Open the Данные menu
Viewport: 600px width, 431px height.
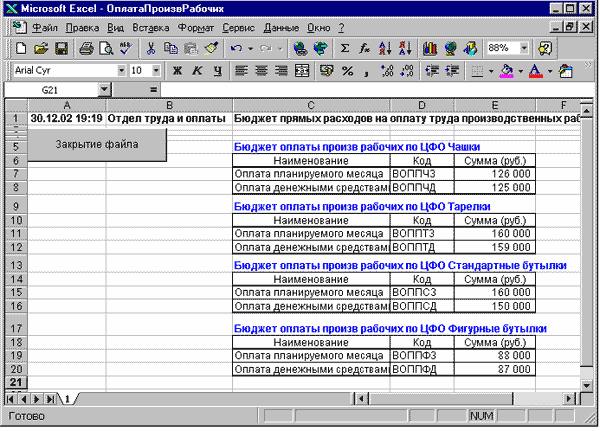(x=281, y=28)
